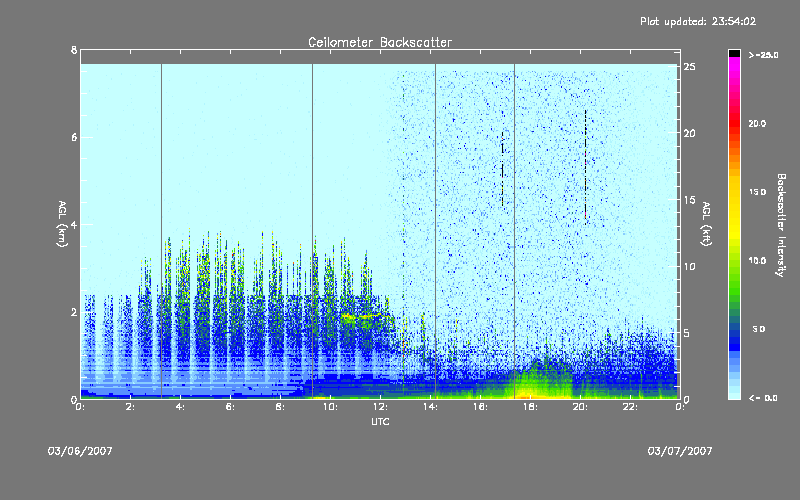Click the UTC x-axis label
The width and height of the screenshot is (800, 500).
(x=380, y=422)
